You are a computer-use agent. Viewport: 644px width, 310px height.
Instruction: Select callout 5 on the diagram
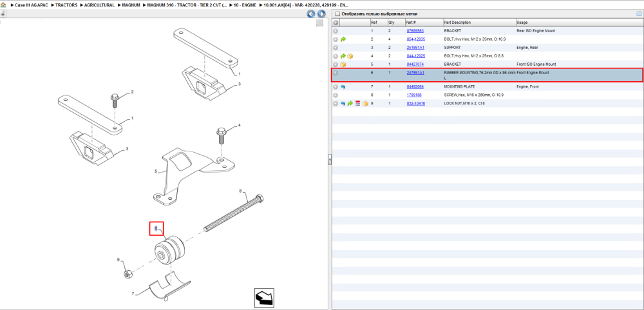click(156, 171)
